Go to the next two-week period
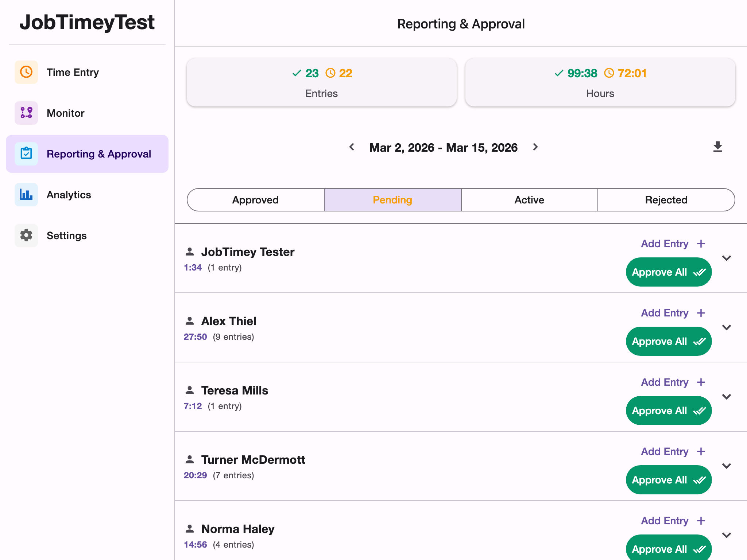The width and height of the screenshot is (747, 560). (535, 147)
